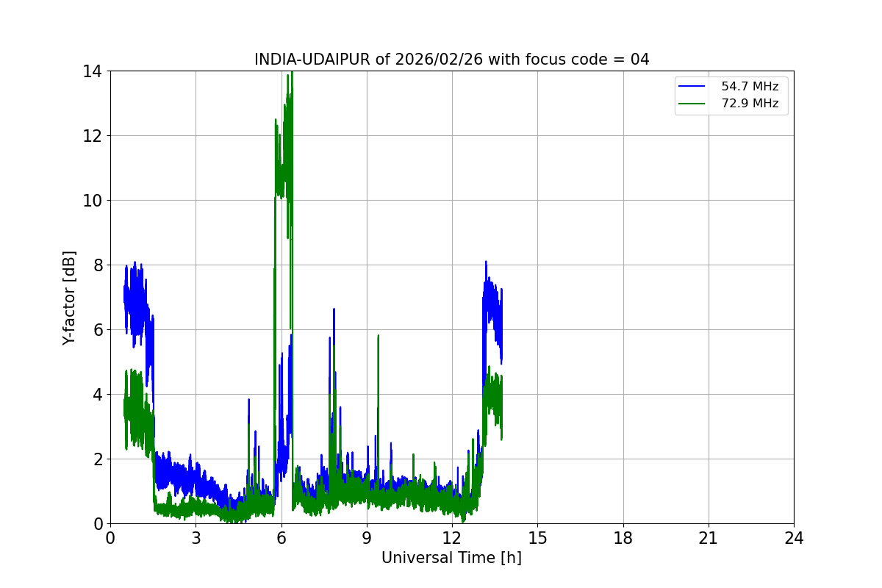Click the Universal Time [h] axis label
882x588 pixels.
[x=451, y=558]
